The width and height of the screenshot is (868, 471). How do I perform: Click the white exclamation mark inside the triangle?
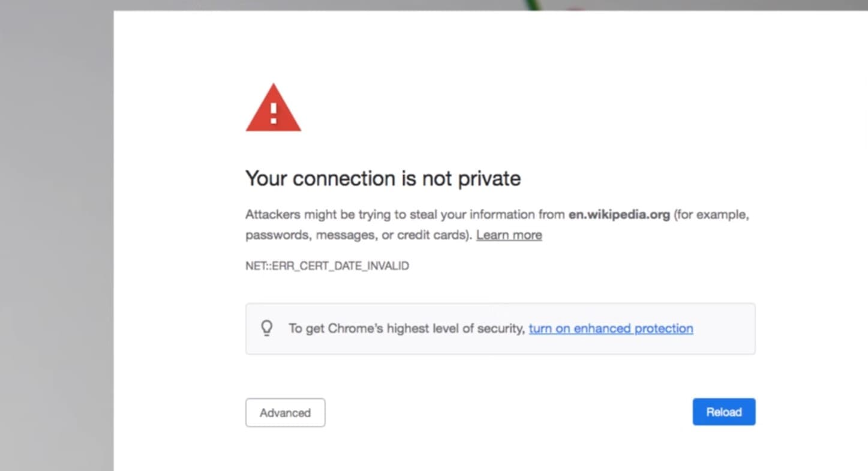[274, 113]
